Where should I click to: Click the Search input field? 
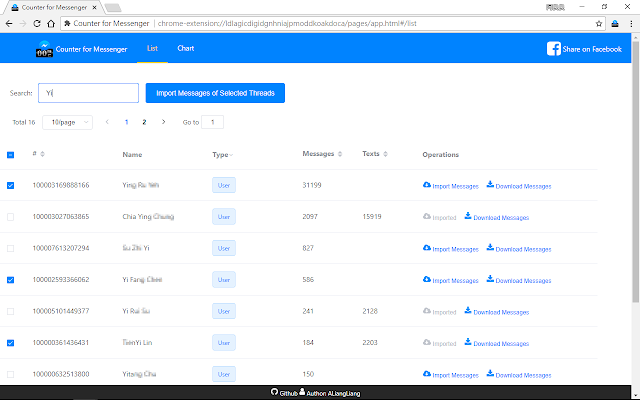[88, 93]
